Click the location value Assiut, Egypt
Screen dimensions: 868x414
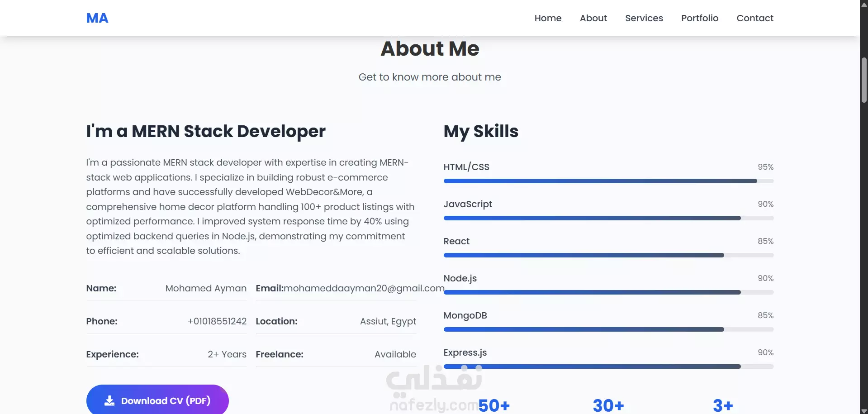coord(388,321)
